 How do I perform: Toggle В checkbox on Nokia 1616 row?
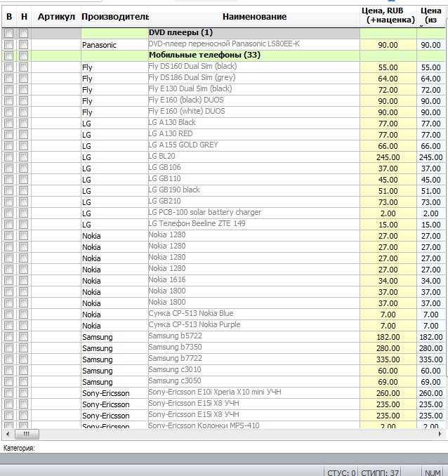tap(9, 281)
